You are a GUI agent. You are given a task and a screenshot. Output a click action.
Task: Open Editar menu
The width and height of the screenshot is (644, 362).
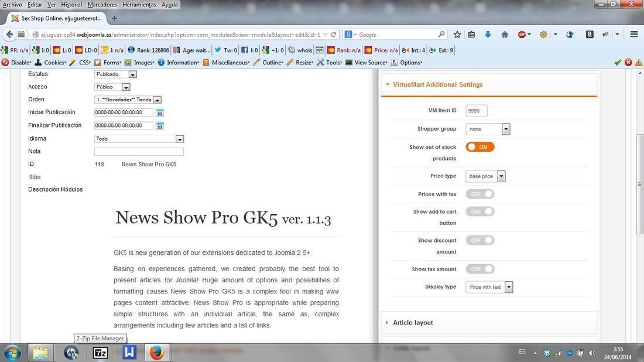pos(35,5)
